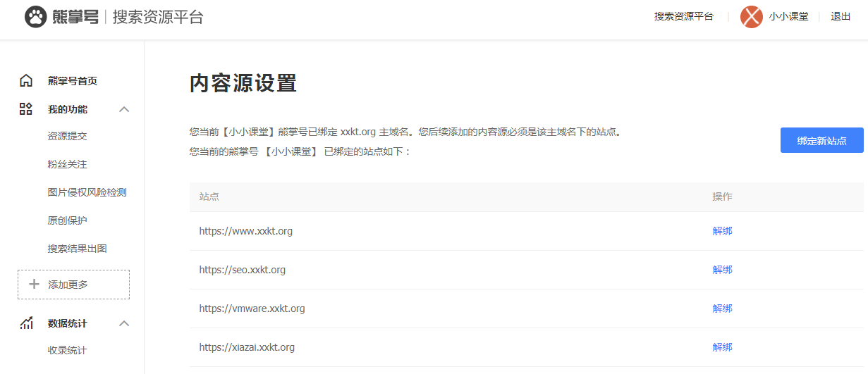Click the 熊掌号 paw logo icon
The image size is (868, 374).
(35, 17)
